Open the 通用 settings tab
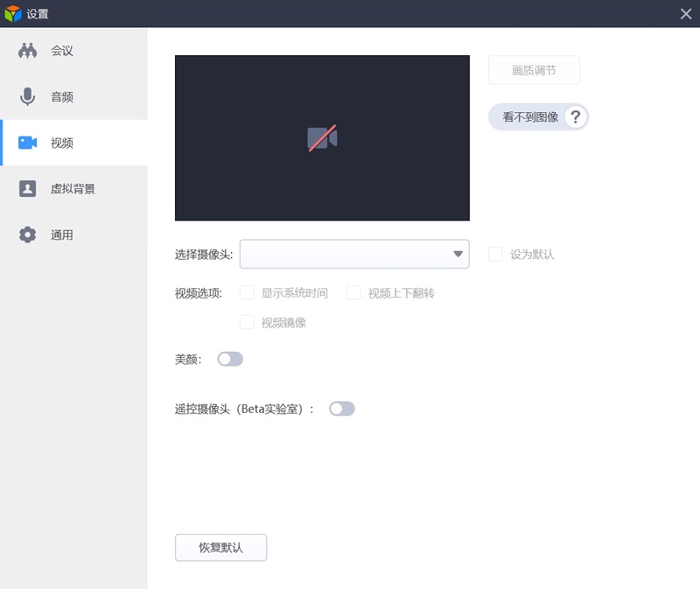Image resolution: width=700 pixels, height=589 pixels. coord(61,235)
